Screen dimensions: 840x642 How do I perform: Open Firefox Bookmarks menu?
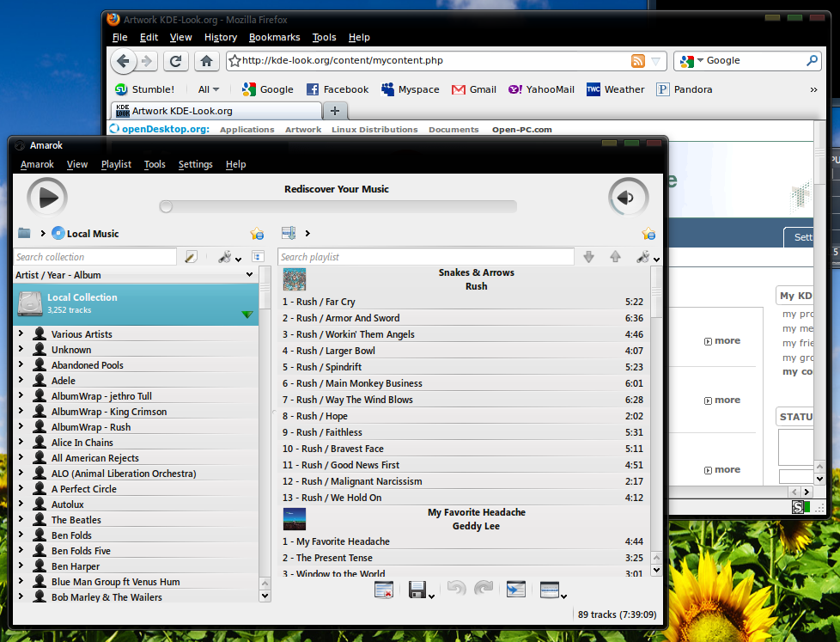(x=274, y=38)
